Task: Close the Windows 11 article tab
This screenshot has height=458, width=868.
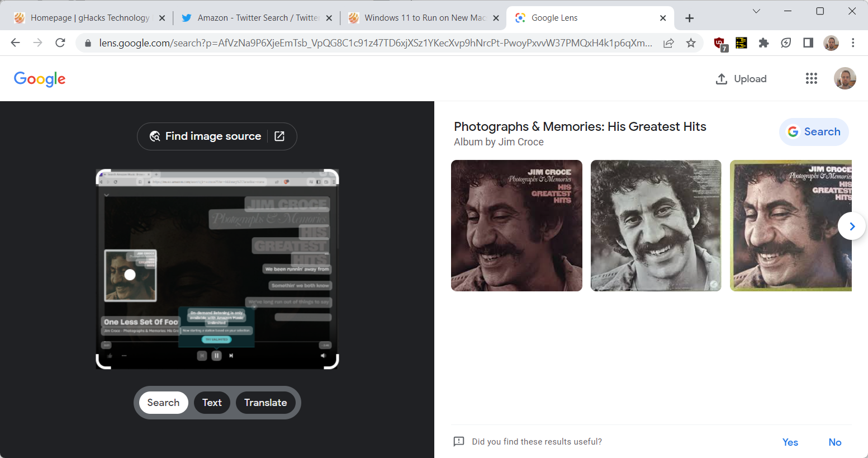Action: (x=496, y=18)
